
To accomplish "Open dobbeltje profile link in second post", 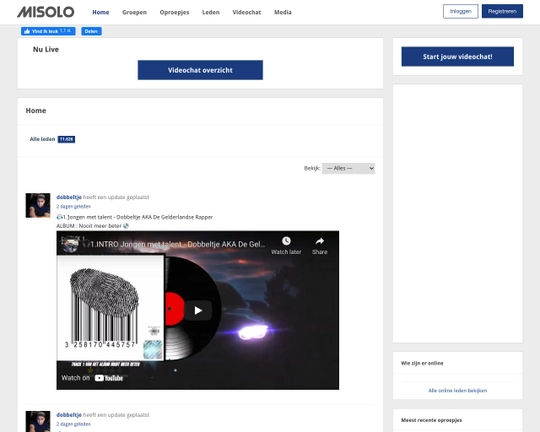I will (69, 415).
